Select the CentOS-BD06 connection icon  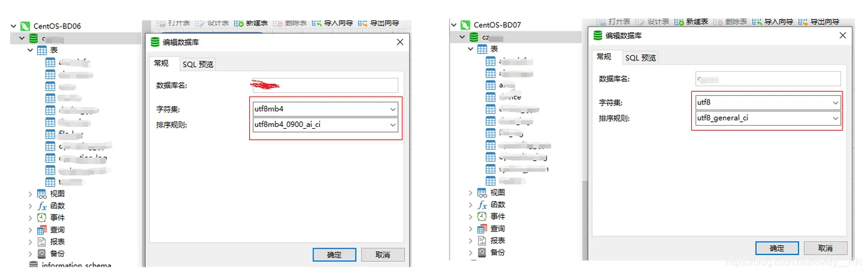point(25,26)
